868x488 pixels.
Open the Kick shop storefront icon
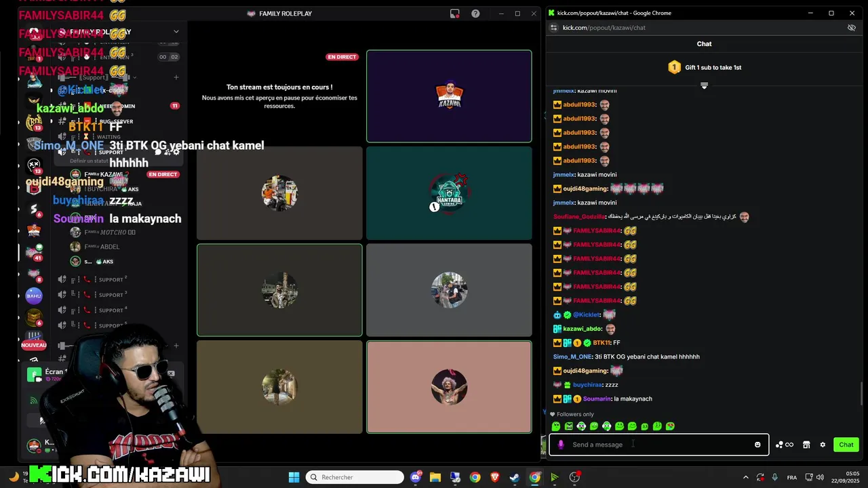click(806, 445)
